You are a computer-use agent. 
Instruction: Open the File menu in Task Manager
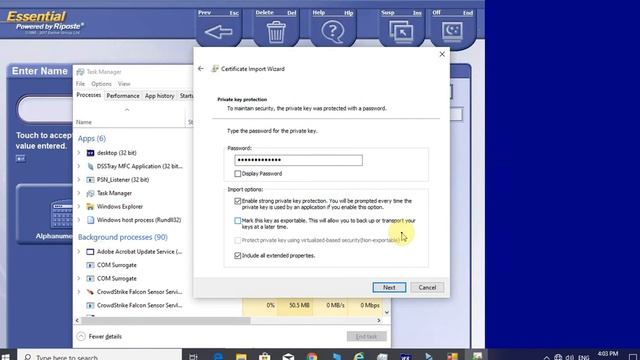point(80,84)
